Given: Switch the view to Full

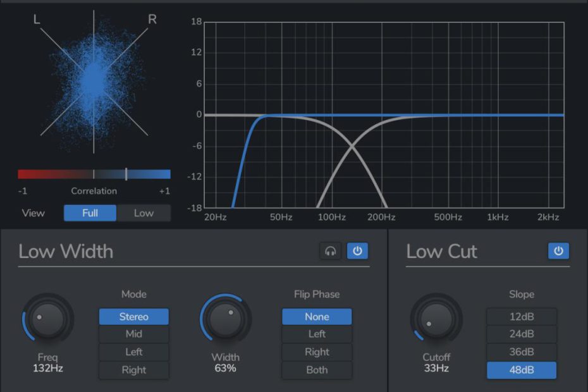Looking at the screenshot, I should coord(90,213).
